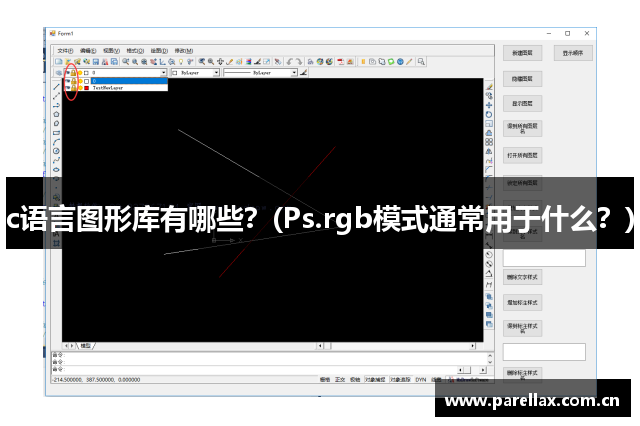Click the Save disk toolbar icon
The height and width of the screenshot is (426, 640).
point(96,62)
